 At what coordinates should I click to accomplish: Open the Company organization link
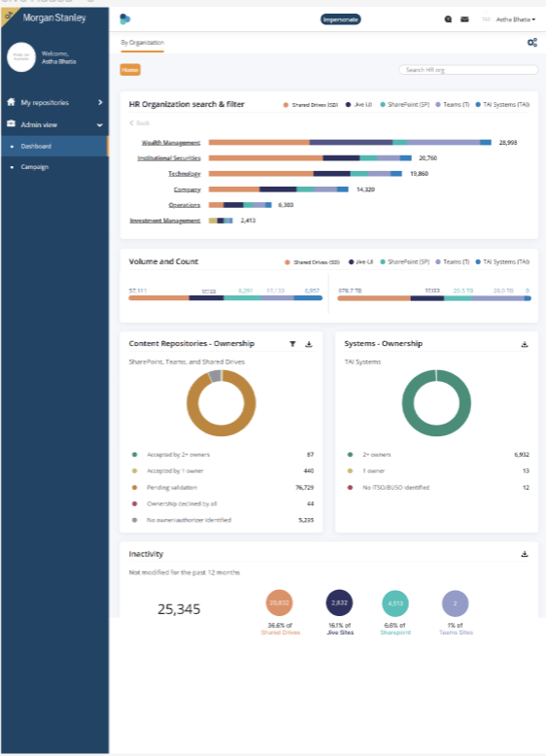pos(187,189)
